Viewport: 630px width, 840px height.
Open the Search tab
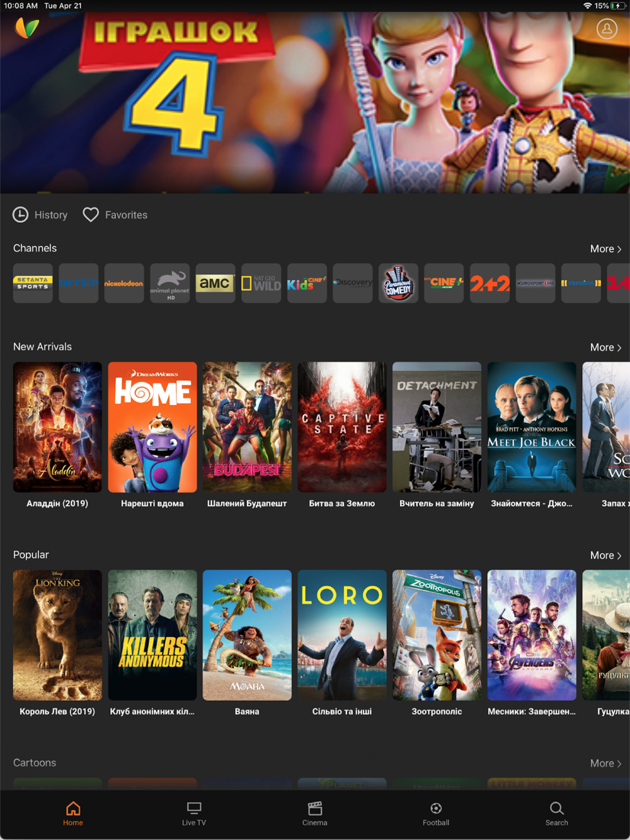point(557,814)
